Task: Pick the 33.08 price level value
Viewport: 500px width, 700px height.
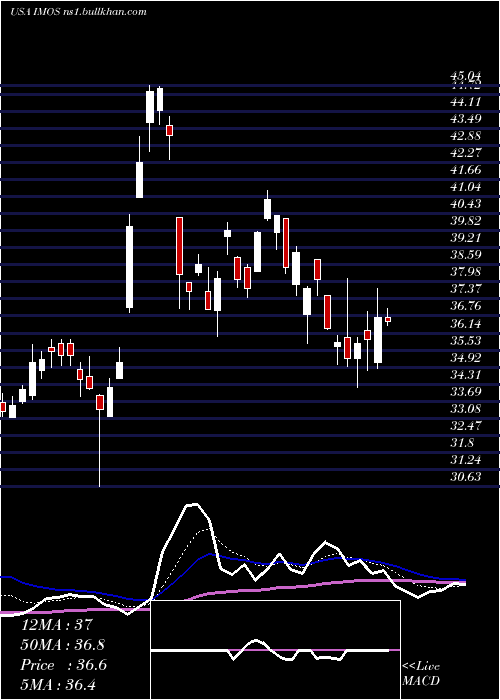Action: point(465,408)
